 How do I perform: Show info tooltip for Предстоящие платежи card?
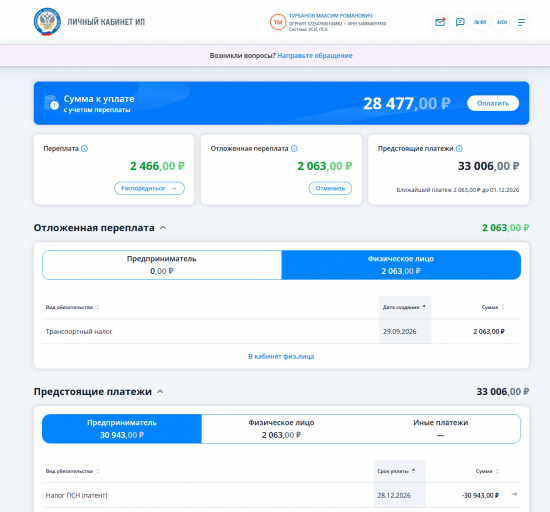[459, 148]
